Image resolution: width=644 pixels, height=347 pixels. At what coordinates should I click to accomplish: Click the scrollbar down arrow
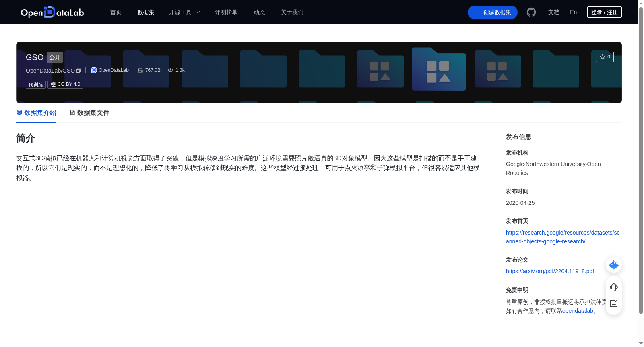click(641, 343)
